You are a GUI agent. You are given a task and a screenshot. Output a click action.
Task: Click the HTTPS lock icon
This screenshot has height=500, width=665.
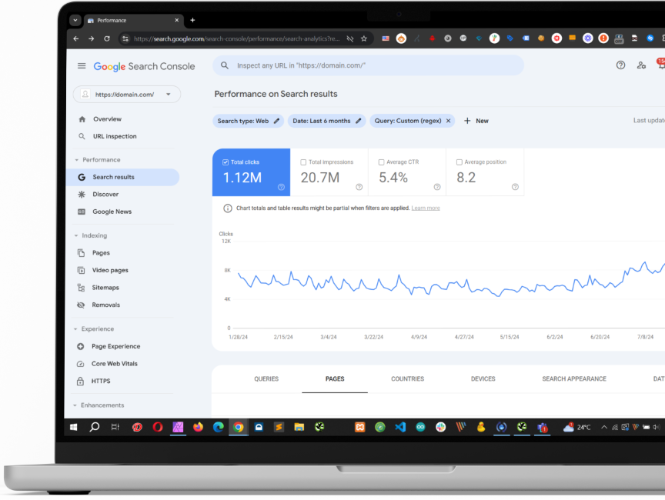80,381
